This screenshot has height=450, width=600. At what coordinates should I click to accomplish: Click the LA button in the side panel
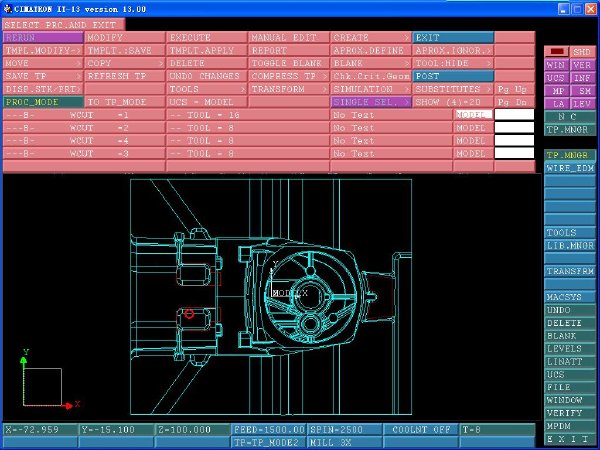(556, 104)
